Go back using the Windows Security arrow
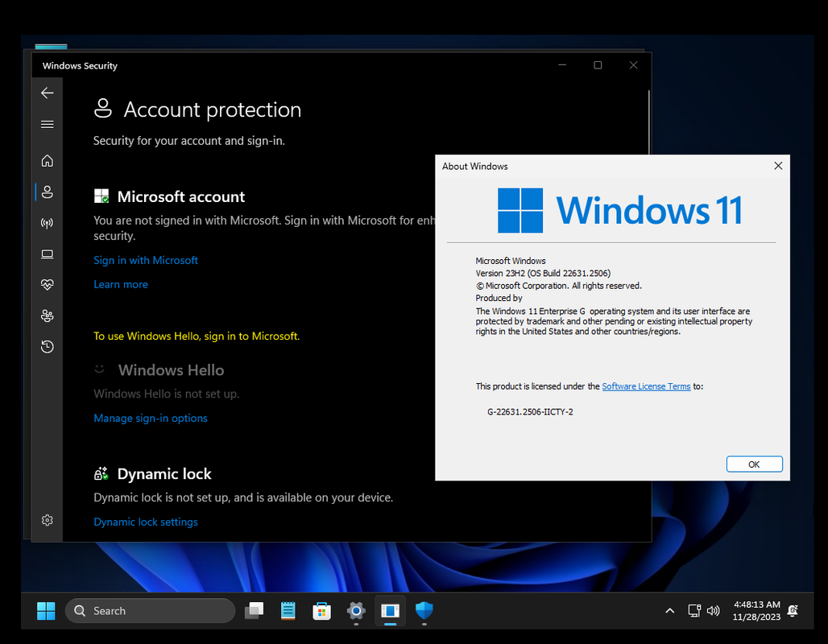 tap(47, 93)
